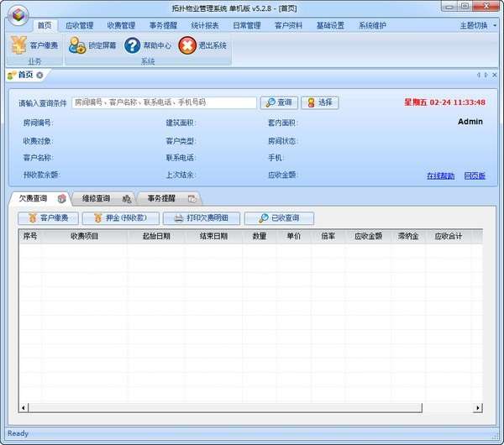Open the 应收管理 menu tab
This screenshot has height=445, width=504.
[x=80, y=25]
